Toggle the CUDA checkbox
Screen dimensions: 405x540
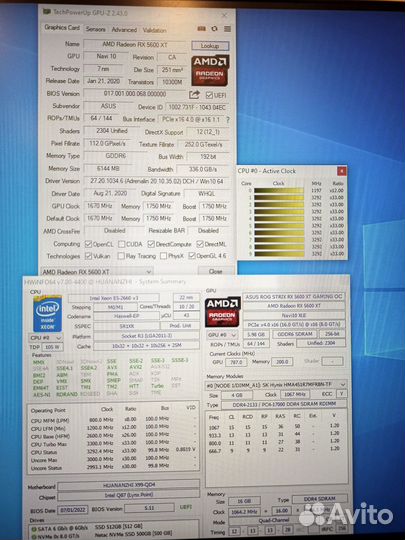point(121,244)
